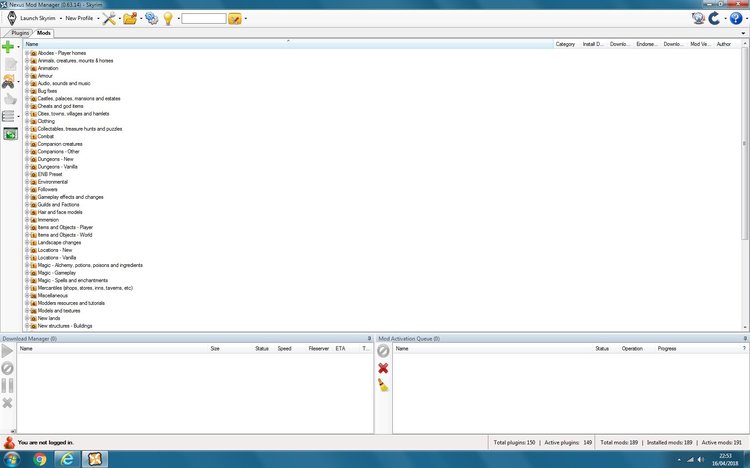Click the Endorse... column header
This screenshot has width=750, height=468.
coord(647,44)
